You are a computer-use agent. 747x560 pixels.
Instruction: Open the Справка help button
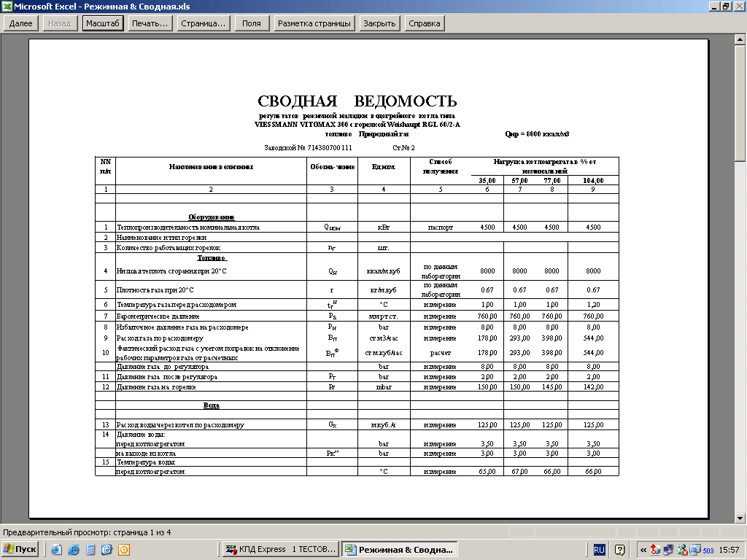pos(424,23)
